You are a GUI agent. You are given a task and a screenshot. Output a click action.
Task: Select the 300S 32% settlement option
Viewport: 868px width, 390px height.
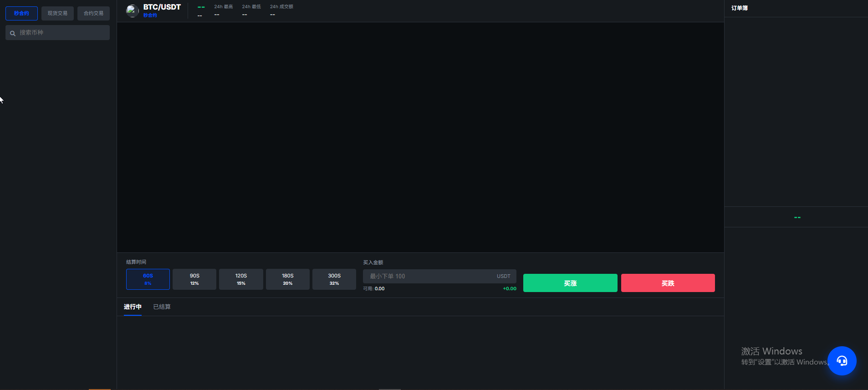pyautogui.click(x=334, y=279)
